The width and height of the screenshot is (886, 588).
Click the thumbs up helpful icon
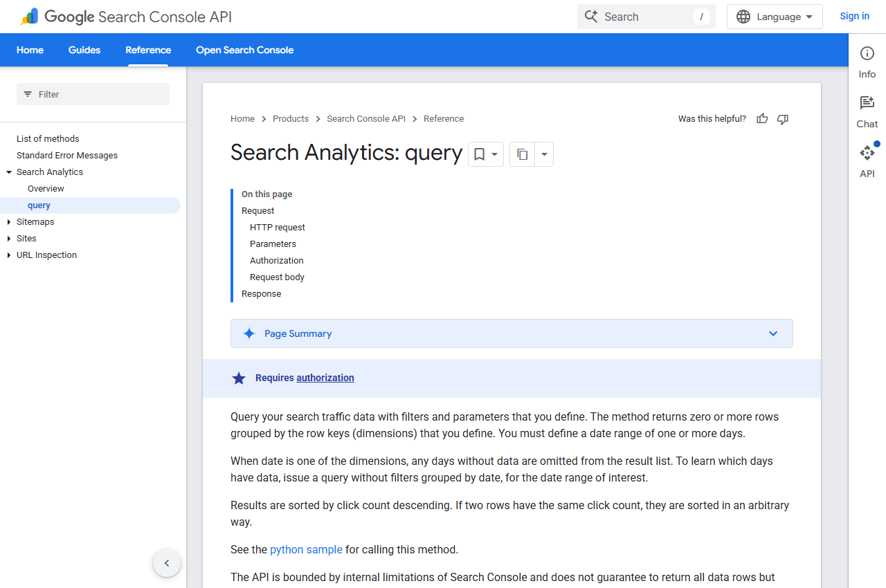click(762, 119)
